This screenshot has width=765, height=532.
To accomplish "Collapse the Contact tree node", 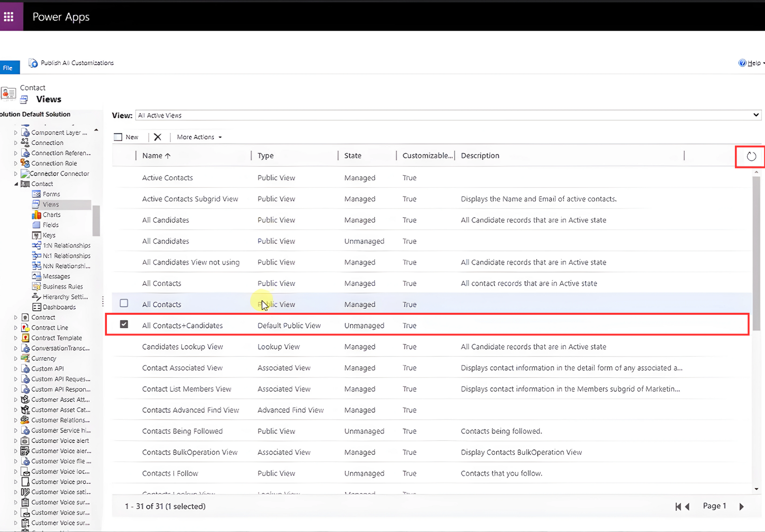I will [x=16, y=184].
